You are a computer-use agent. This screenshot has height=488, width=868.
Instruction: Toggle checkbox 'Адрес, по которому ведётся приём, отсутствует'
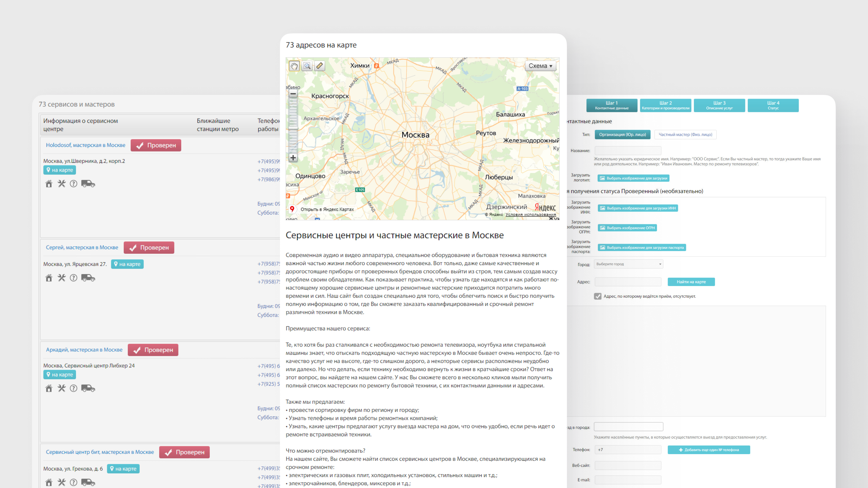(x=597, y=296)
